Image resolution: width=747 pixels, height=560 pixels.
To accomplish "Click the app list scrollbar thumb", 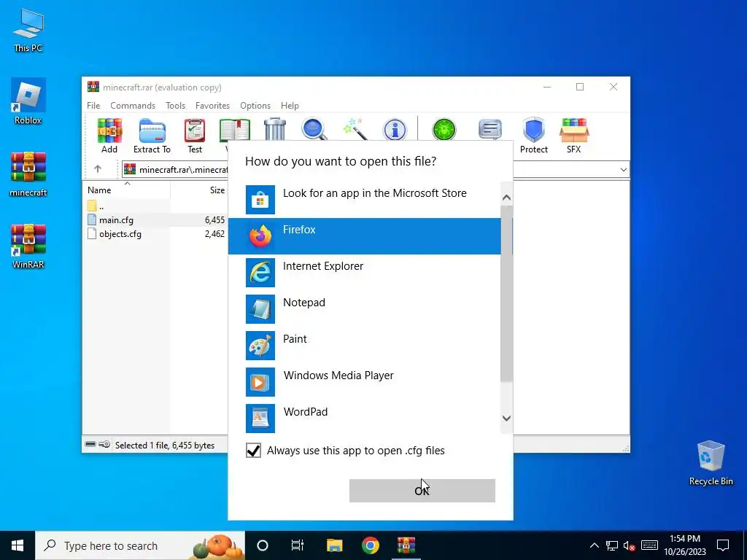I will 507,294.
